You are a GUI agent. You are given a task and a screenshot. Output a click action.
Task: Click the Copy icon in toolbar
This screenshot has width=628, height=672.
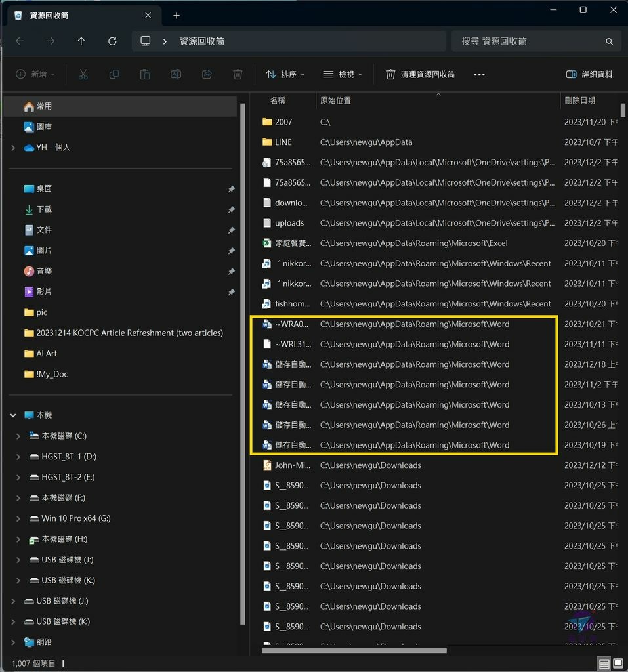(x=114, y=75)
